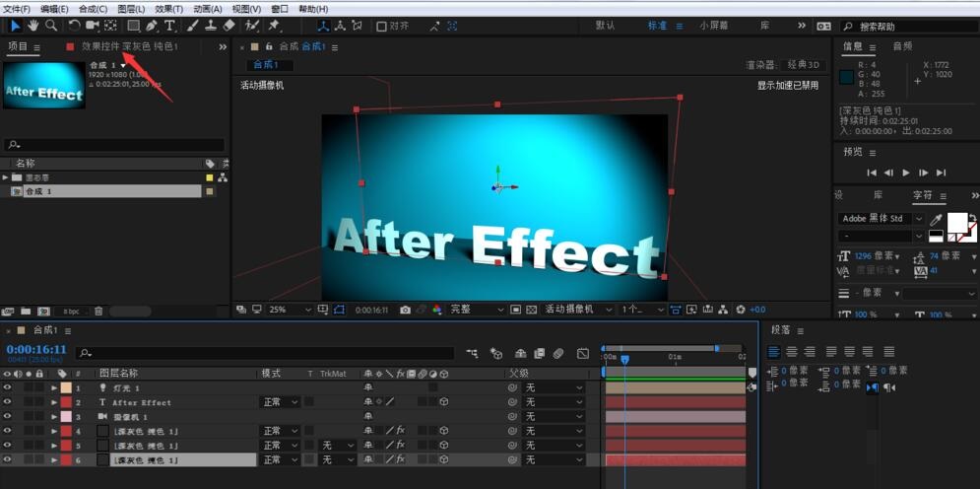Open the Adobe 黑体 Std font dropdown

881,219
